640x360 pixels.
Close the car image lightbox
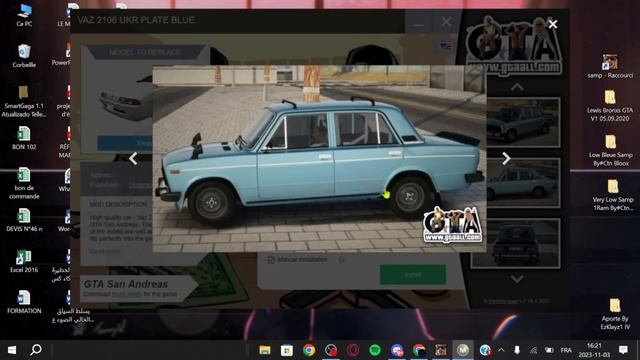(x=553, y=24)
